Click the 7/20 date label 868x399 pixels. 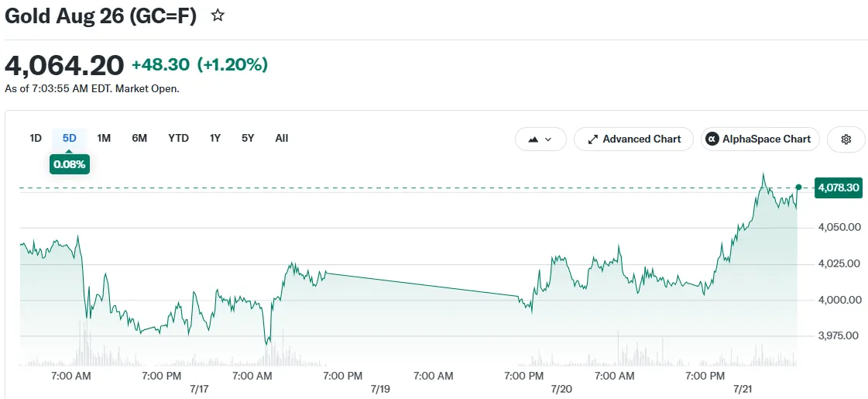pyautogui.click(x=561, y=389)
